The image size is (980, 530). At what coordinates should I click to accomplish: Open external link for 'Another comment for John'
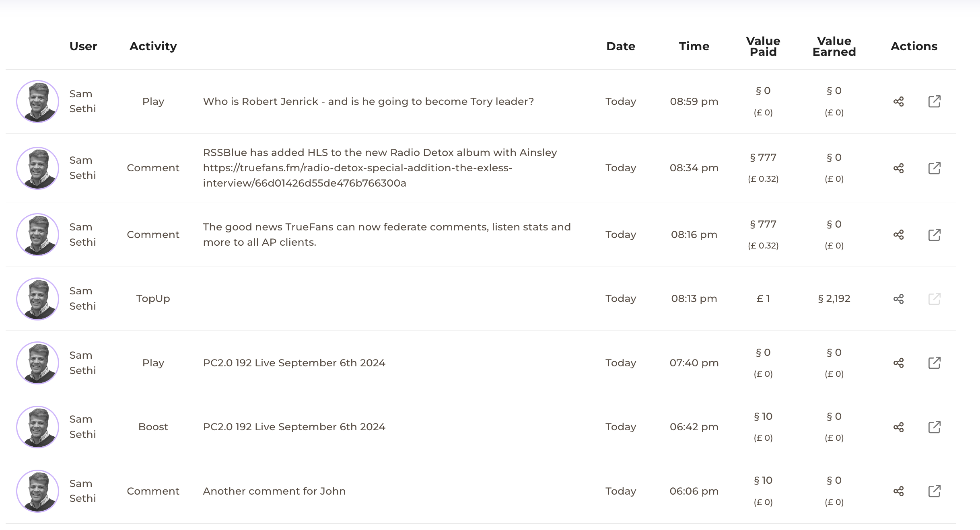pyautogui.click(x=934, y=491)
